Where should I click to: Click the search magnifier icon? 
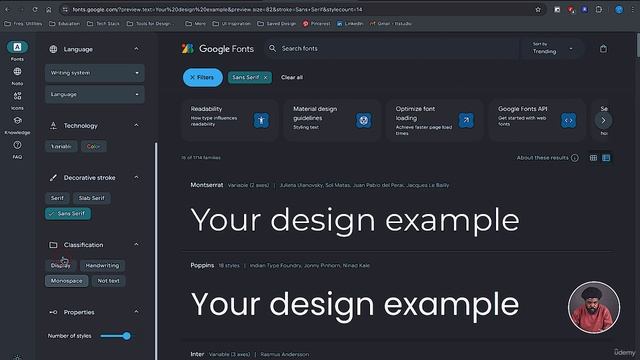coord(272,49)
